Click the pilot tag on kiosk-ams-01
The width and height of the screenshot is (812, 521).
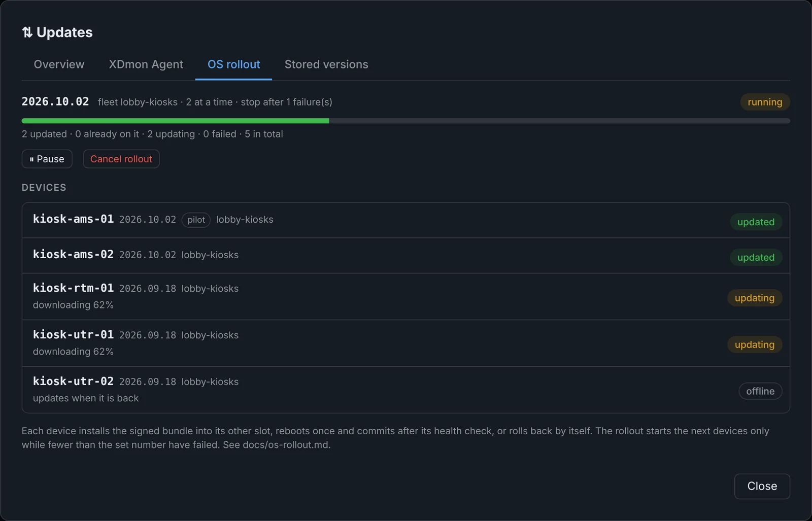(x=196, y=220)
